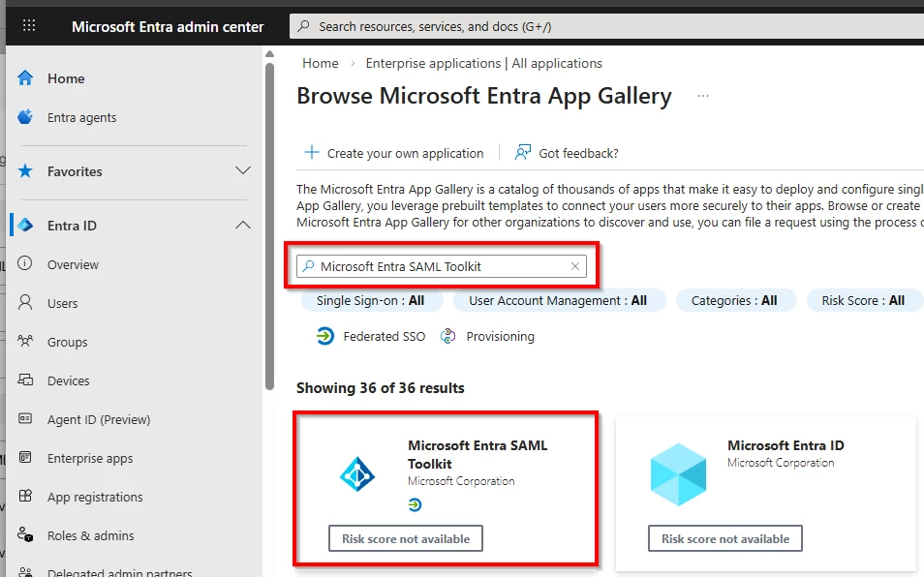The height and width of the screenshot is (577, 924).
Task: Click the Overview info icon
Action: click(x=25, y=263)
